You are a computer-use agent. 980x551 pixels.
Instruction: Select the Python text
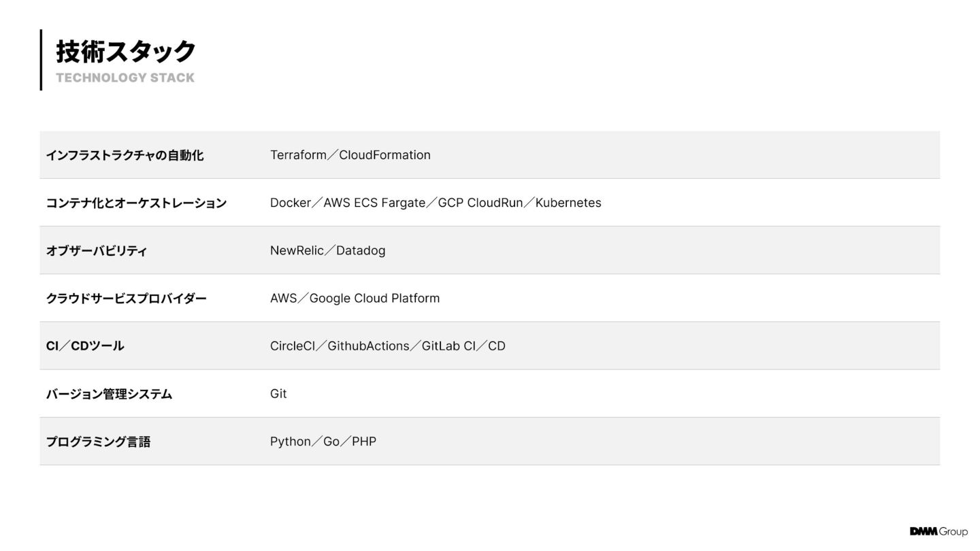[290, 441]
